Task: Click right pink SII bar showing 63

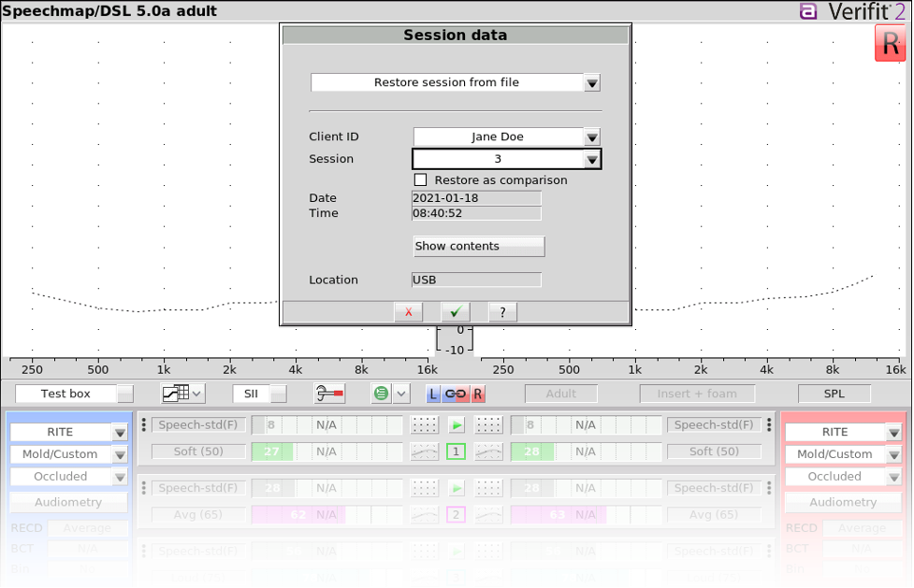Action: pyautogui.click(x=558, y=514)
